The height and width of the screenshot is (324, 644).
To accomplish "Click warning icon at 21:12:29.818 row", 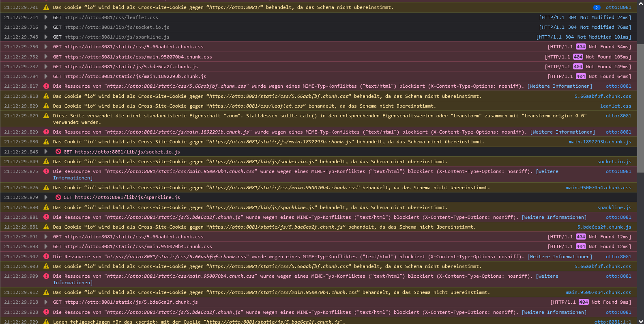I will (46, 96).
